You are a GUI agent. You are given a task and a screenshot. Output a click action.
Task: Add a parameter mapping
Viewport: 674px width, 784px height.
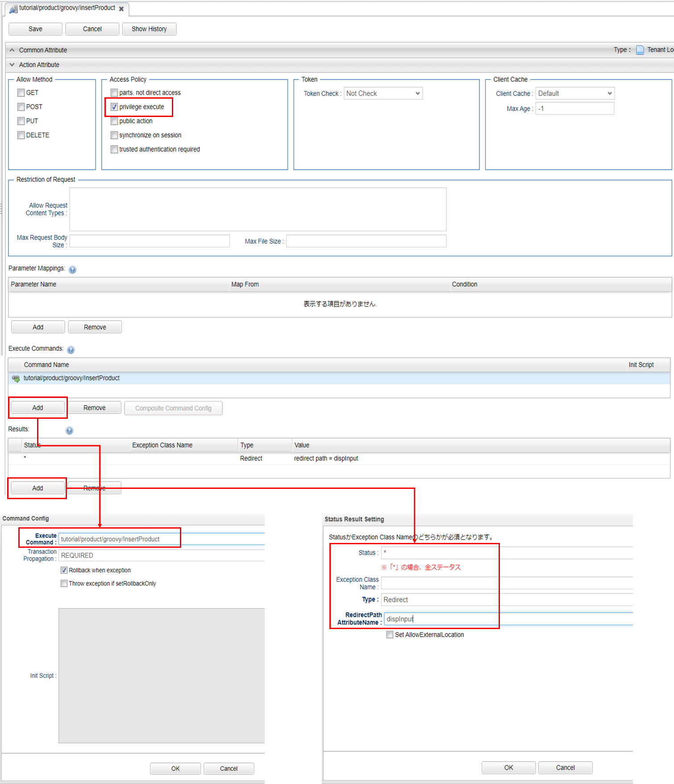[38, 327]
